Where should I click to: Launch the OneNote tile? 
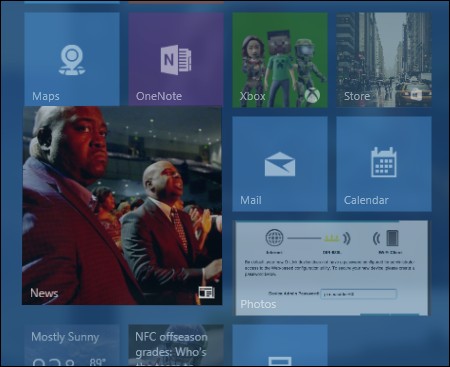click(176, 59)
